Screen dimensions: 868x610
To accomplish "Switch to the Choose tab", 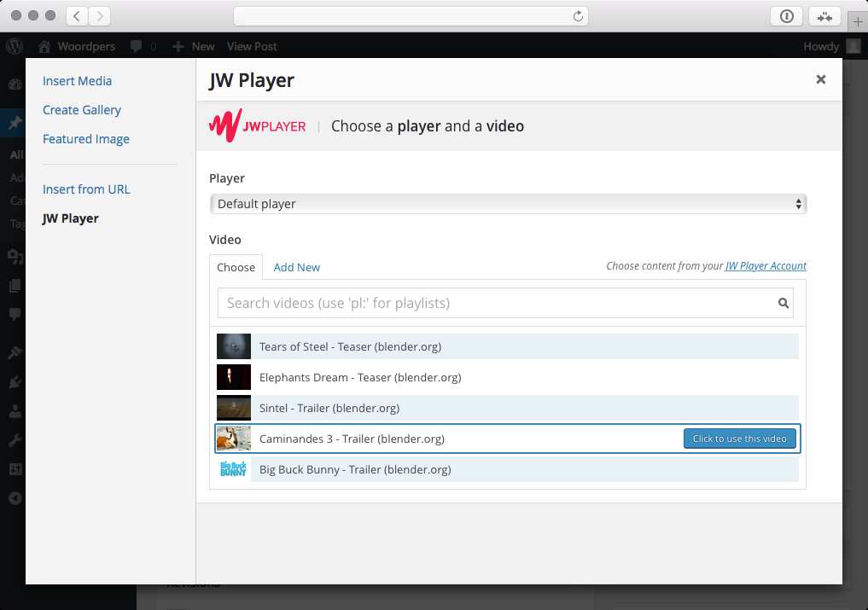I will (236, 267).
